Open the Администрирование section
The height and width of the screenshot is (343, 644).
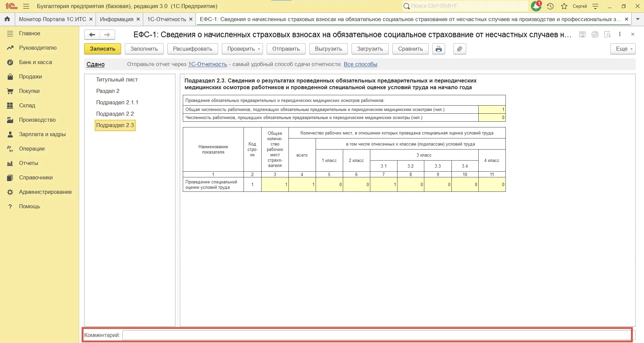[x=45, y=192]
